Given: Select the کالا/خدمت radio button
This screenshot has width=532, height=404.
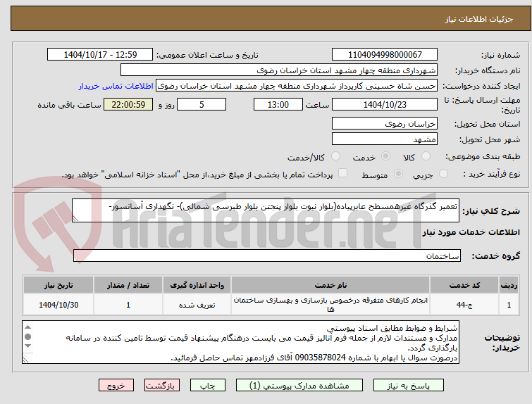Looking at the screenshot, I should coord(335,156).
